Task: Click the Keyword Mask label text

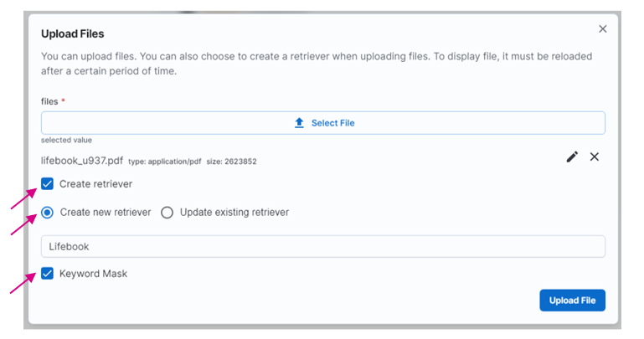Action: [x=93, y=274]
